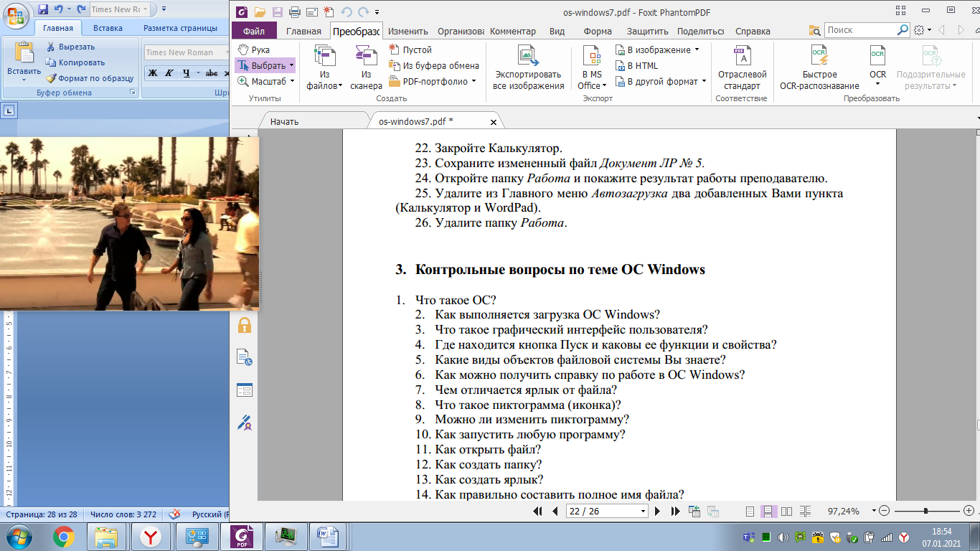Toggle the Word tab-stop selector (L)
The height and width of the screenshot is (551, 980).
pyautogui.click(x=9, y=110)
